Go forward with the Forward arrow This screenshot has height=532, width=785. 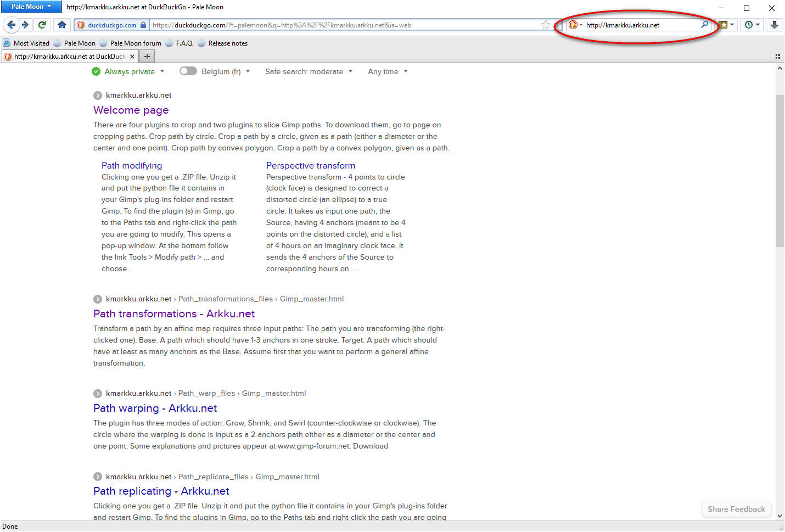pos(25,25)
